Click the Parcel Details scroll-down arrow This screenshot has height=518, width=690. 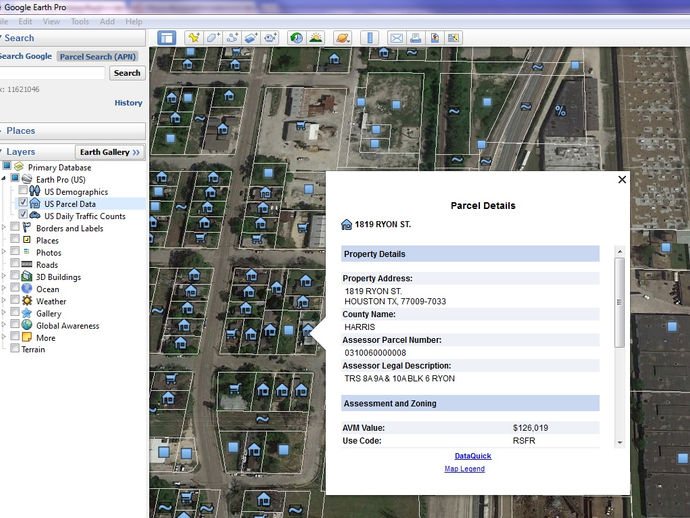tap(620, 442)
